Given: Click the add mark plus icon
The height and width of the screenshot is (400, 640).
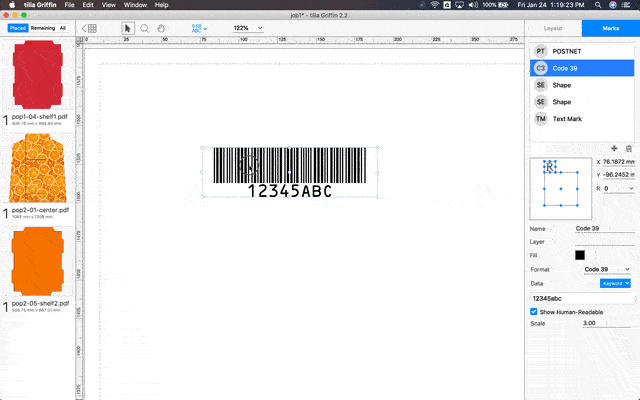Looking at the screenshot, I should [614, 148].
